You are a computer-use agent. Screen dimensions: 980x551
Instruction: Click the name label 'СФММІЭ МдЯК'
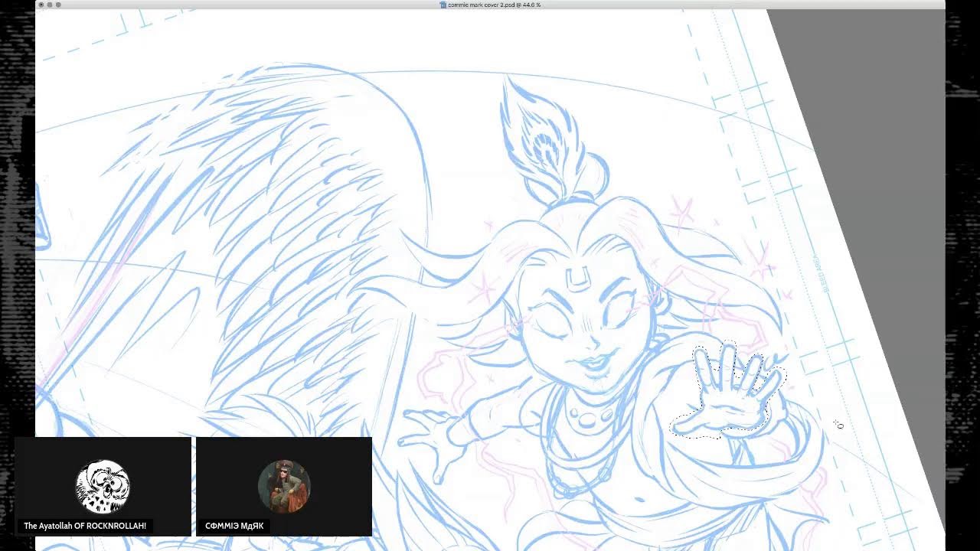(x=235, y=526)
